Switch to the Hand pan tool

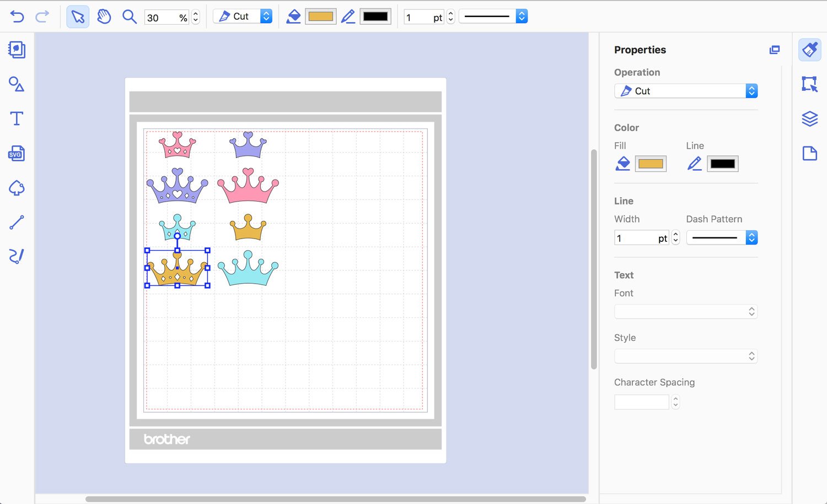click(104, 16)
